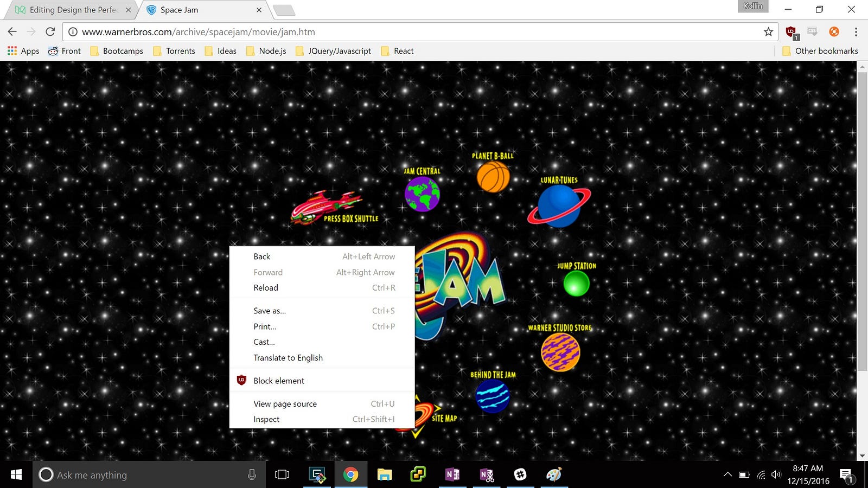Screen dimensions: 868x488
Task: Select Save as... from context menu
Action: tap(322, 311)
